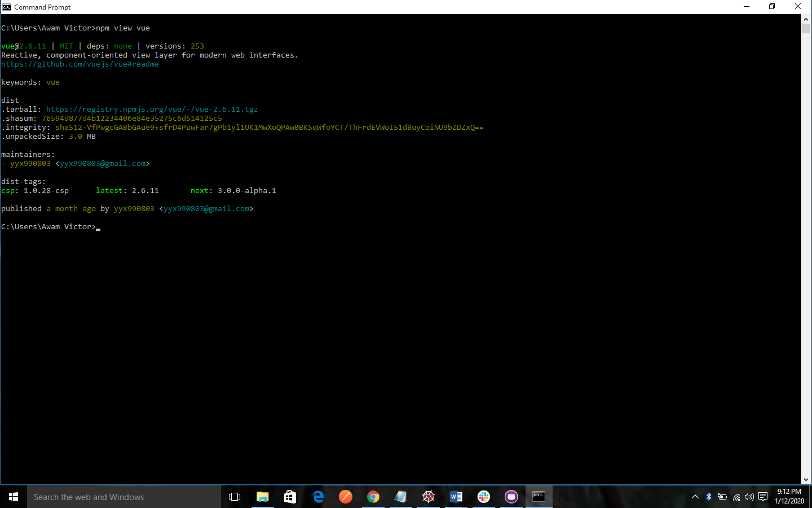Open Slack from the taskbar
Image resolution: width=812 pixels, height=508 pixels.
(x=483, y=497)
